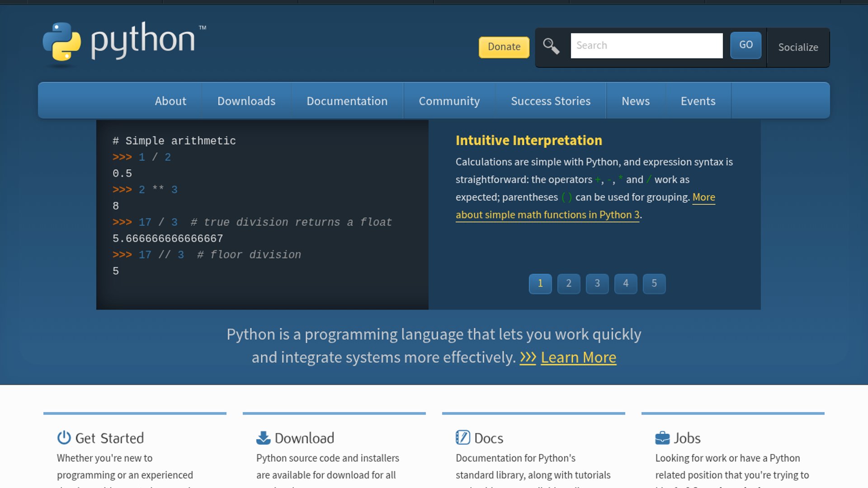Click the Download arrow icon
This screenshot has width=868, height=488.
point(263,437)
